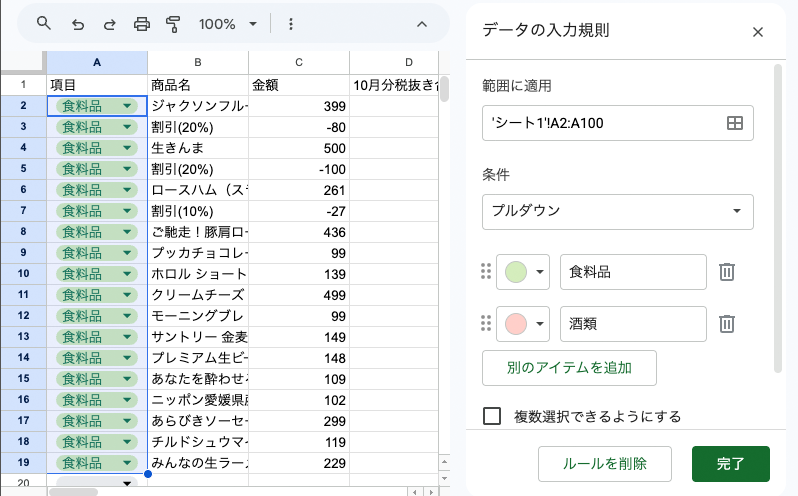Activate the paint format tool
Viewport: 798px width, 496px height.
(x=173, y=24)
